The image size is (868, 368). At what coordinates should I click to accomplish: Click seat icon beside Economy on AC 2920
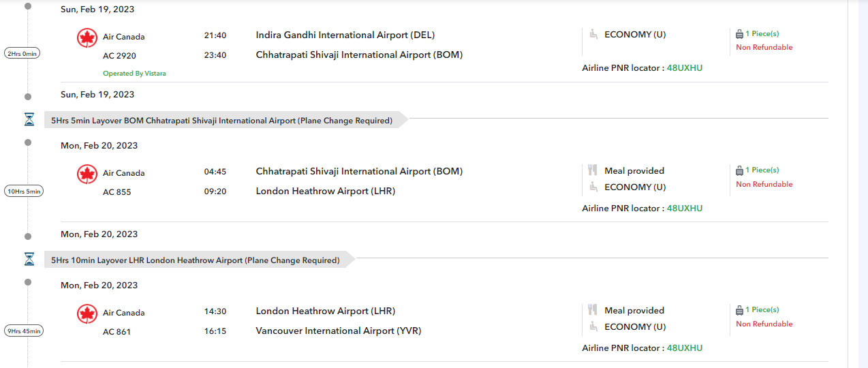pyautogui.click(x=593, y=34)
